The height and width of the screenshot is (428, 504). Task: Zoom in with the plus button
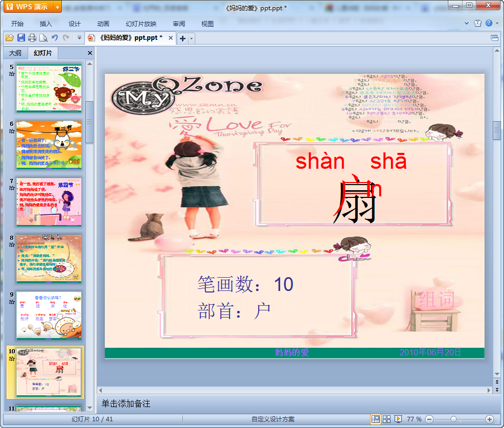[x=490, y=419]
